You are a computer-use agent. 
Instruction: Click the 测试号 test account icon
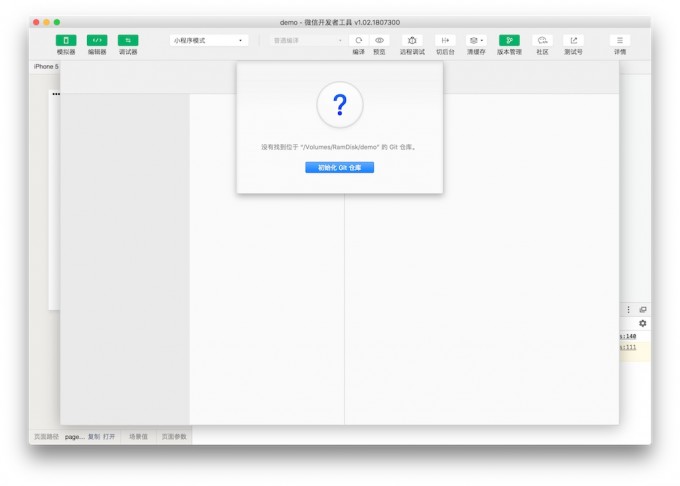[x=573, y=40]
